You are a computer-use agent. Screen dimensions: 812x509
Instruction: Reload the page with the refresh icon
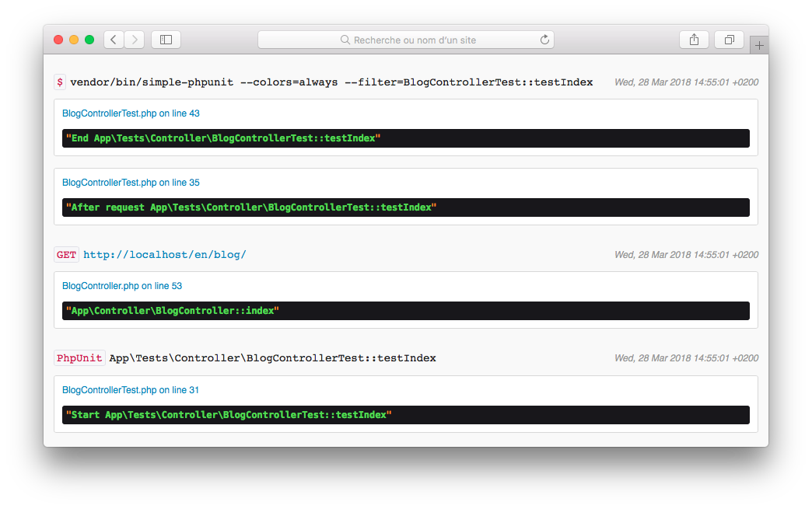point(544,40)
